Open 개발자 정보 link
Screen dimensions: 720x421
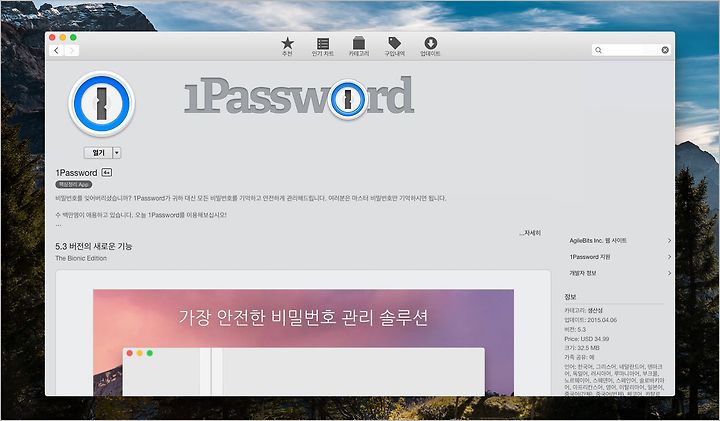tap(583, 273)
